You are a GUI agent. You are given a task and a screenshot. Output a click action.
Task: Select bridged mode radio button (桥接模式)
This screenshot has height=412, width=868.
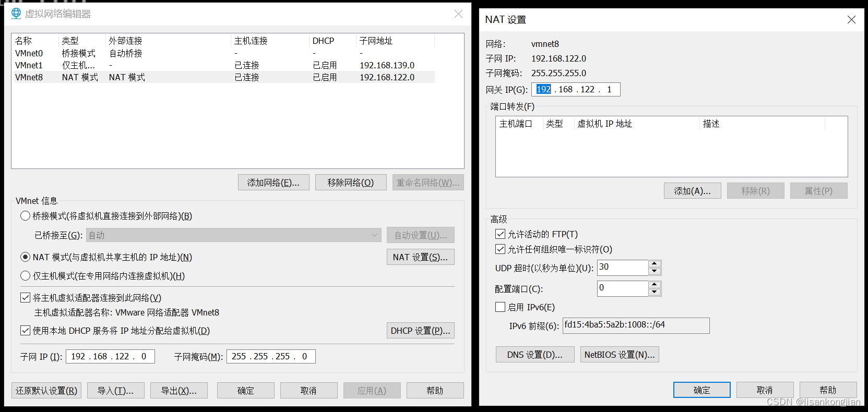click(x=25, y=216)
